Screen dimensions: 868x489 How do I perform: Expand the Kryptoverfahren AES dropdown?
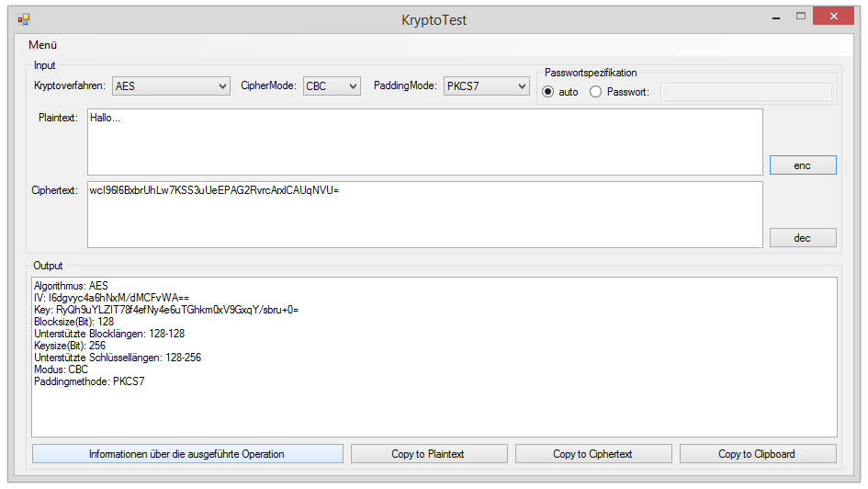coord(171,86)
